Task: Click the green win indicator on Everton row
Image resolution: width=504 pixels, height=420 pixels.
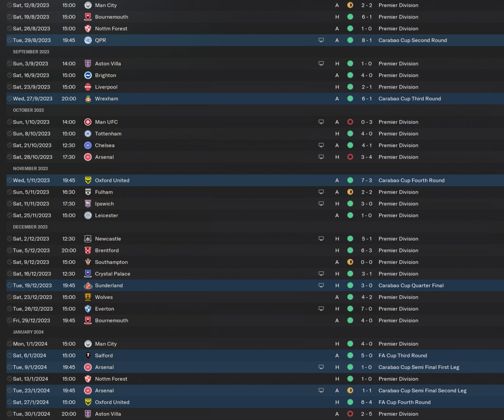Action: [350, 309]
